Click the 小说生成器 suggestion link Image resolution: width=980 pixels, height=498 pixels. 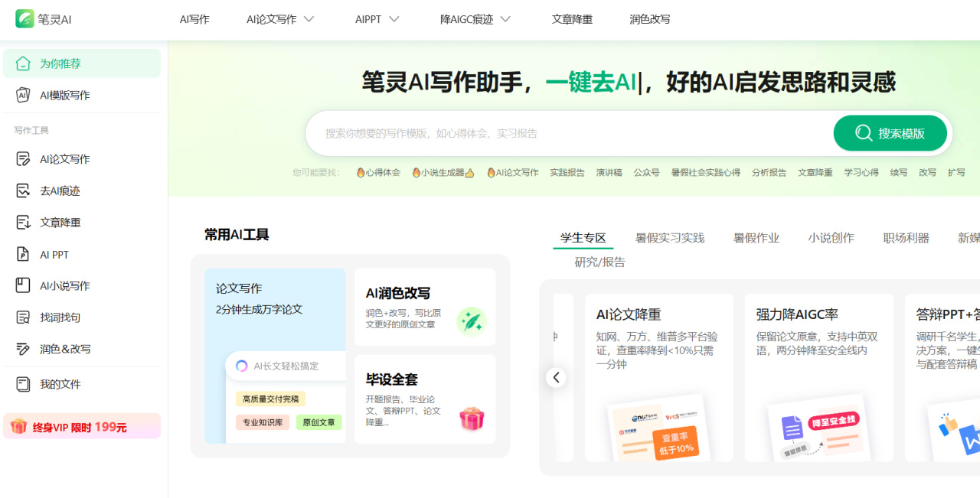click(443, 173)
